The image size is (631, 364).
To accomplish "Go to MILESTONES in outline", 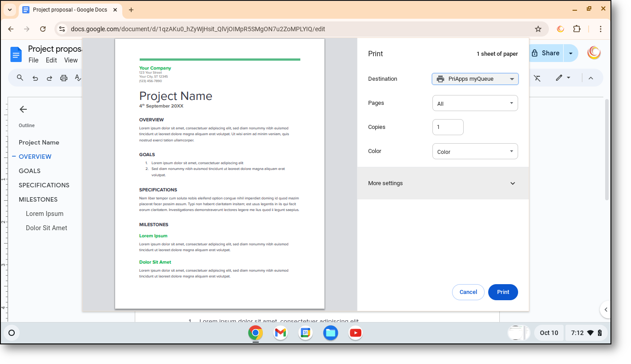I will (38, 199).
